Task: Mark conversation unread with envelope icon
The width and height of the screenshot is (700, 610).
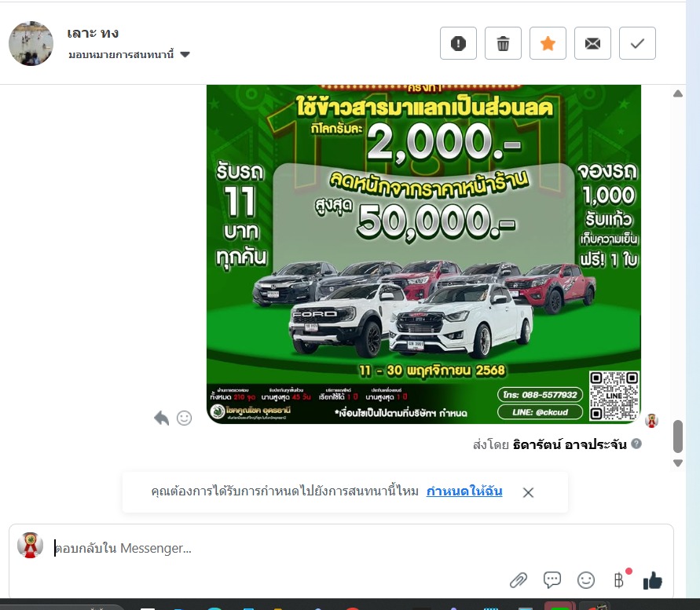Action: point(592,43)
